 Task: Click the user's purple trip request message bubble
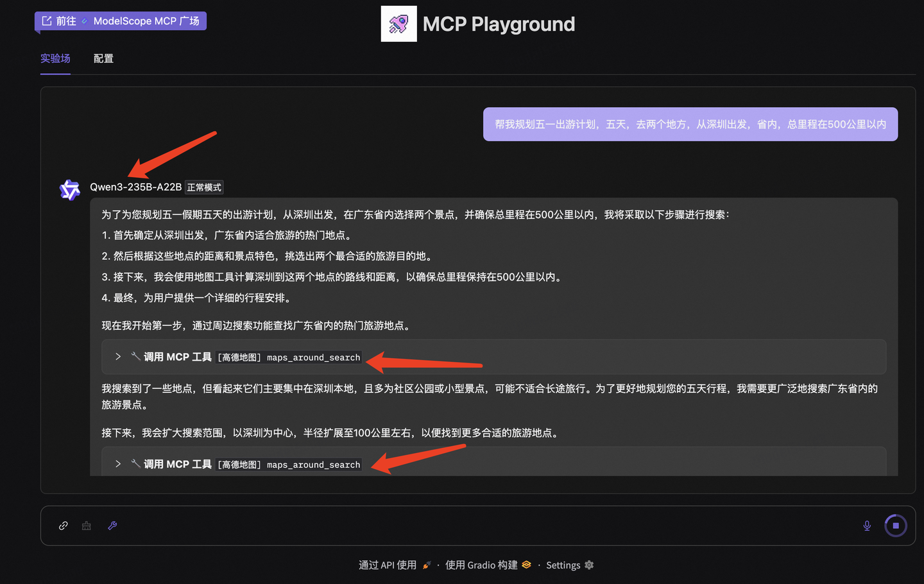point(690,124)
